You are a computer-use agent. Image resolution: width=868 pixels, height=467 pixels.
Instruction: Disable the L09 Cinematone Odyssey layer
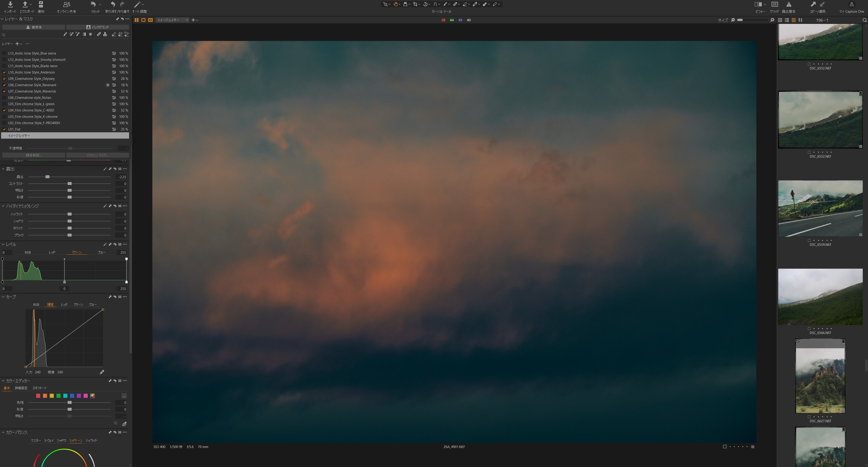(4, 78)
